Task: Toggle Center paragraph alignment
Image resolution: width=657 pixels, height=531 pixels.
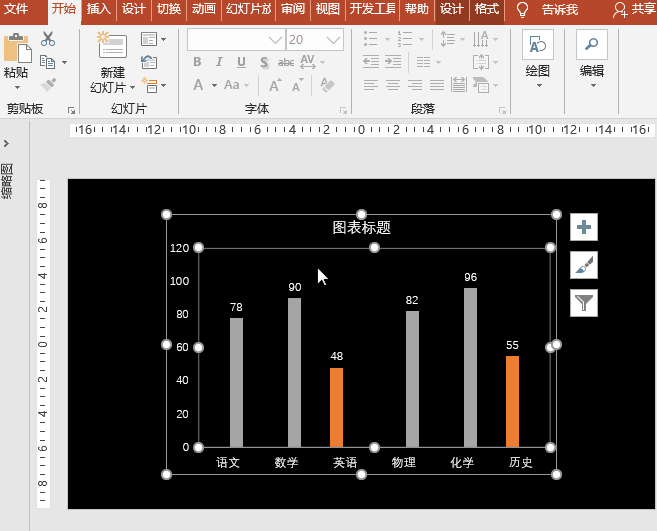Action: click(x=393, y=85)
